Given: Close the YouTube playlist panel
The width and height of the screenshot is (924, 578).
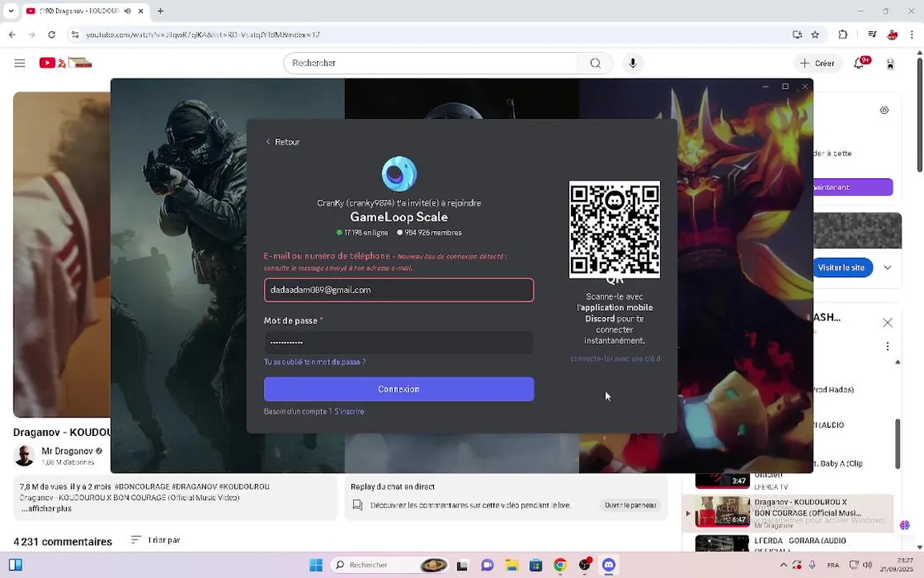Looking at the screenshot, I should click(887, 323).
